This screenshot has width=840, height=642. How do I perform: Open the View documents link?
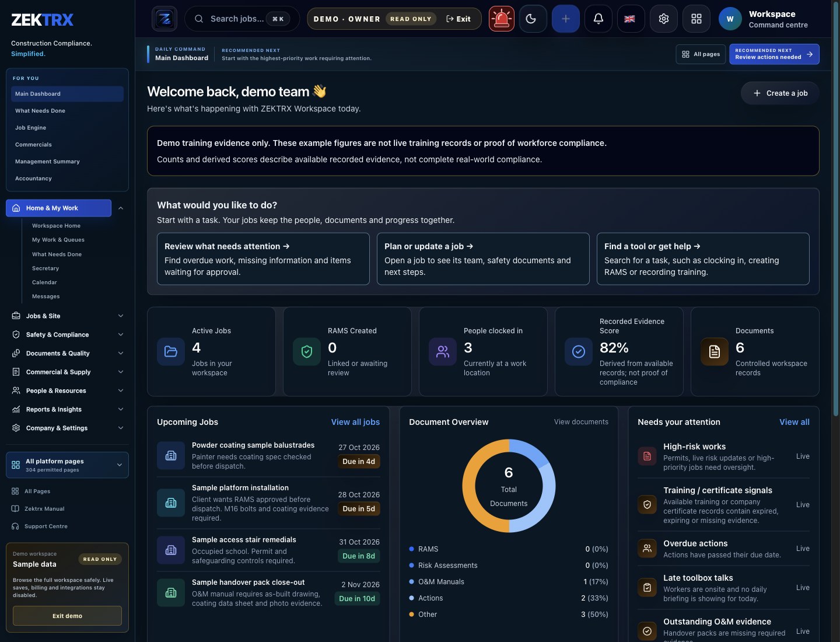tap(581, 422)
